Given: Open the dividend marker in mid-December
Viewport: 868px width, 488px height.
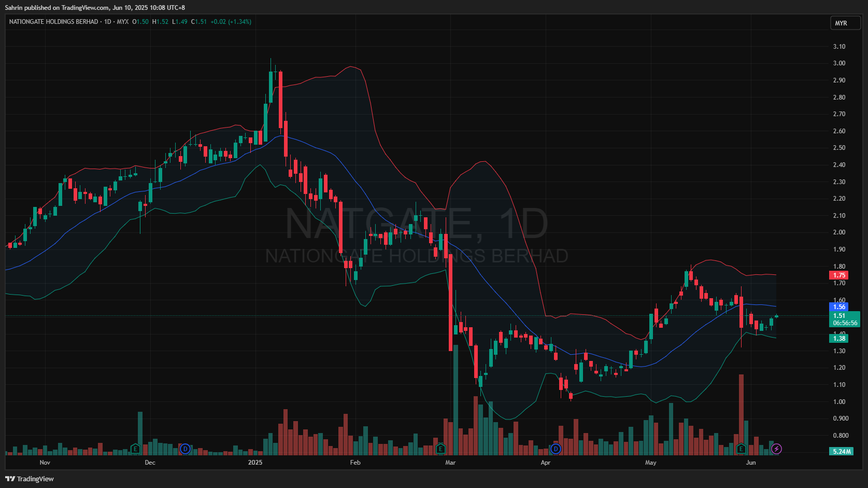Looking at the screenshot, I should pyautogui.click(x=185, y=449).
